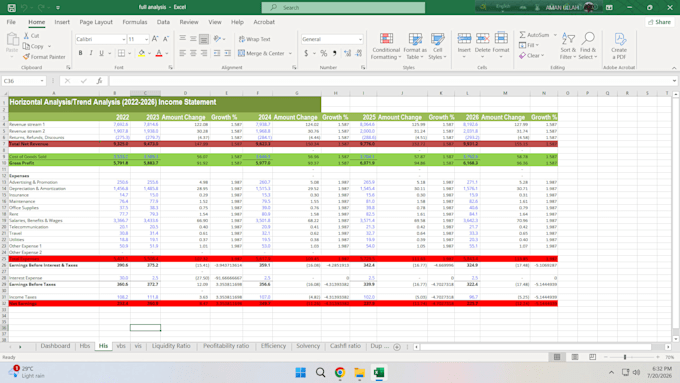The width and height of the screenshot is (680, 383).
Task: Click Create a PDF
Action: (619, 46)
